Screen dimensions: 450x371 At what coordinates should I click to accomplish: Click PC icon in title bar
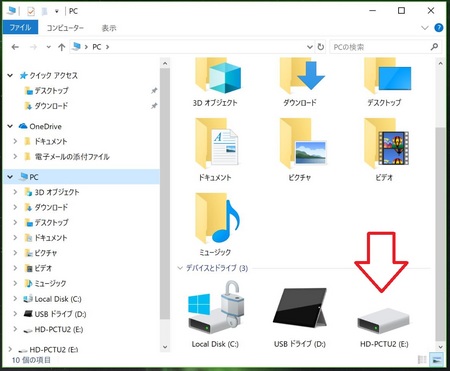coord(12,11)
